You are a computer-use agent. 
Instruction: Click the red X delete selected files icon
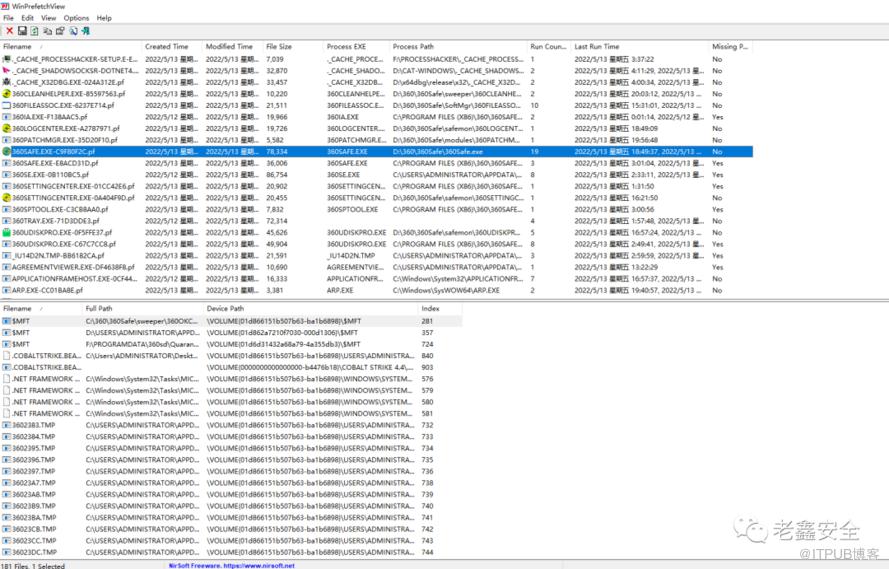click(9, 31)
